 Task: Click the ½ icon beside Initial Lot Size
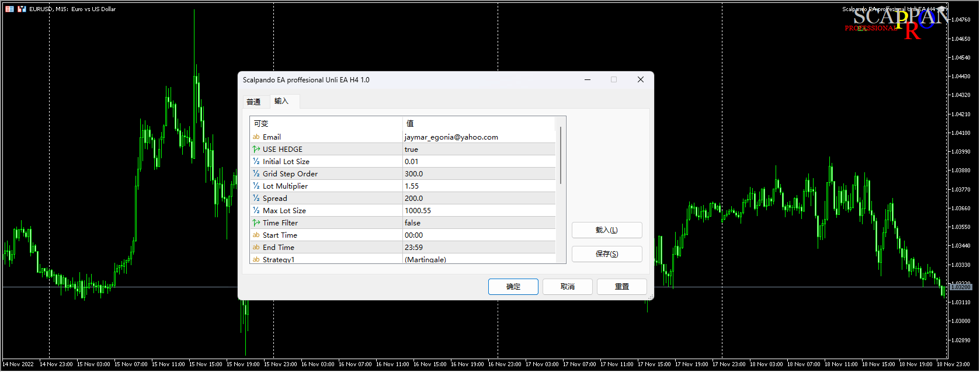pos(256,162)
